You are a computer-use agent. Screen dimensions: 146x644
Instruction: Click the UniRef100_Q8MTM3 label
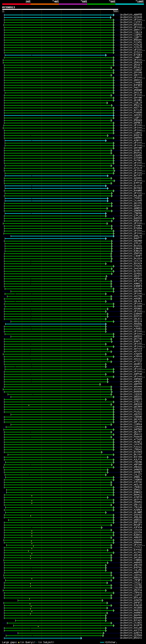pos(131,384)
